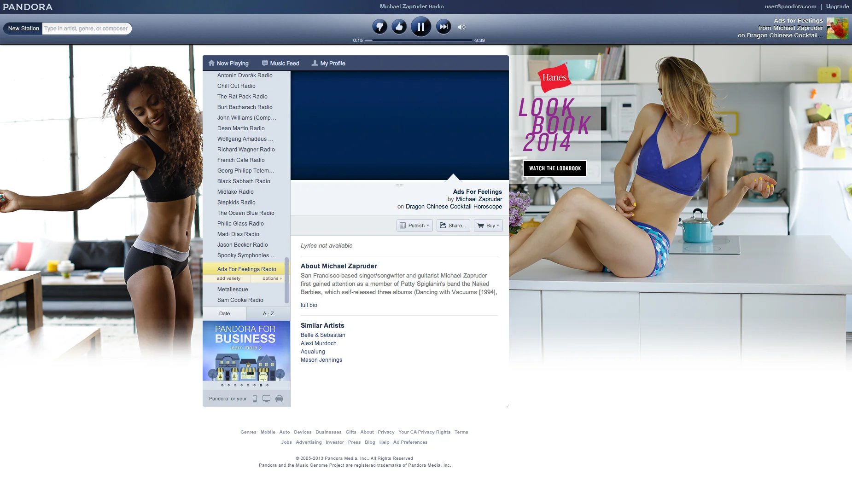The height and width of the screenshot is (504, 852).
Task: Click the mobile phone device icon
Action: pos(255,399)
